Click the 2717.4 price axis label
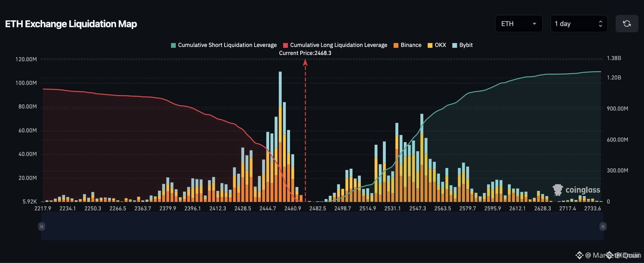This screenshot has height=263, width=644. [568, 208]
